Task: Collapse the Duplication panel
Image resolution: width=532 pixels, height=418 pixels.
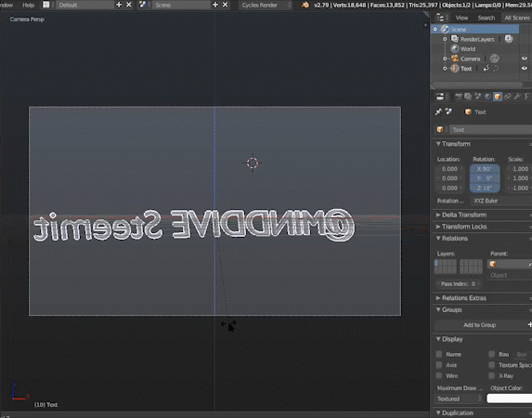Action: (438, 413)
